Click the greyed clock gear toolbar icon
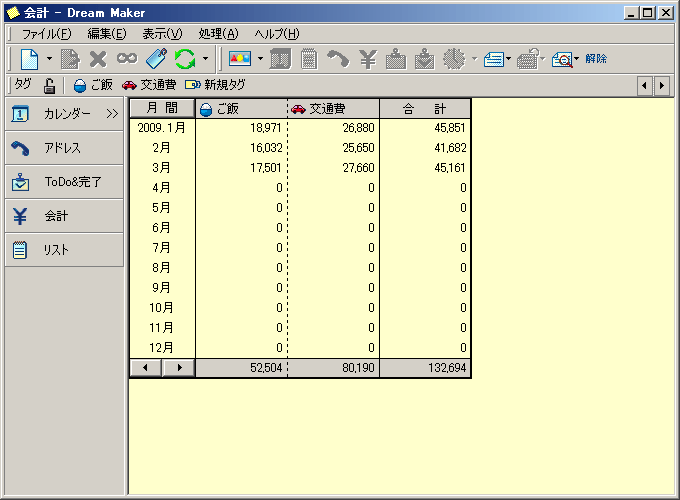The height and width of the screenshot is (500, 680). (454, 59)
